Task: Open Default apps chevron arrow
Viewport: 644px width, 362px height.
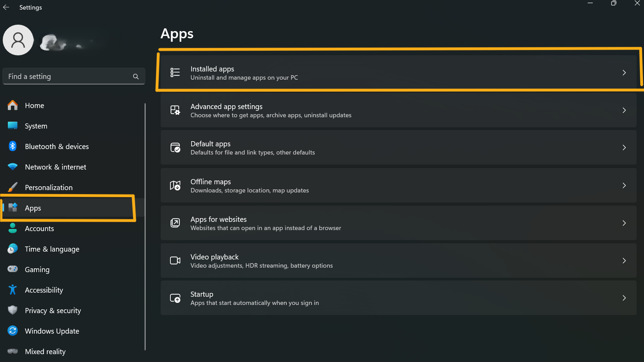Action: click(624, 147)
